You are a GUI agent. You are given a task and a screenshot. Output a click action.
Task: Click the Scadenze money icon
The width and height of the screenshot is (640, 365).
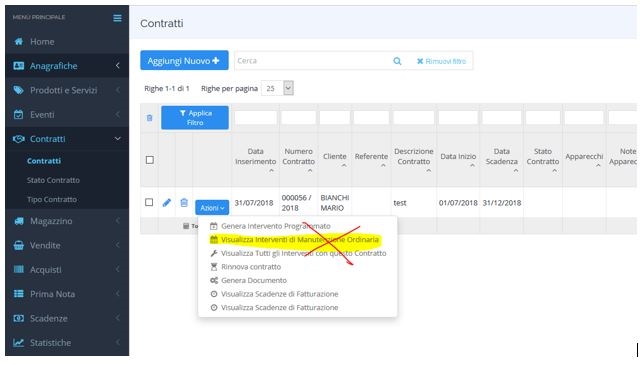click(19, 318)
